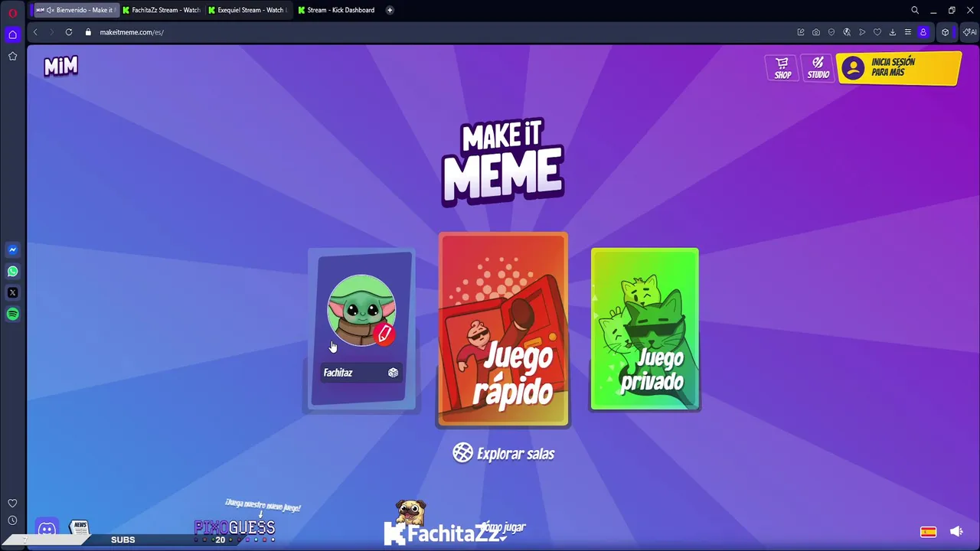Start a Juego rápido game
The height and width of the screenshot is (551, 980).
503,329
